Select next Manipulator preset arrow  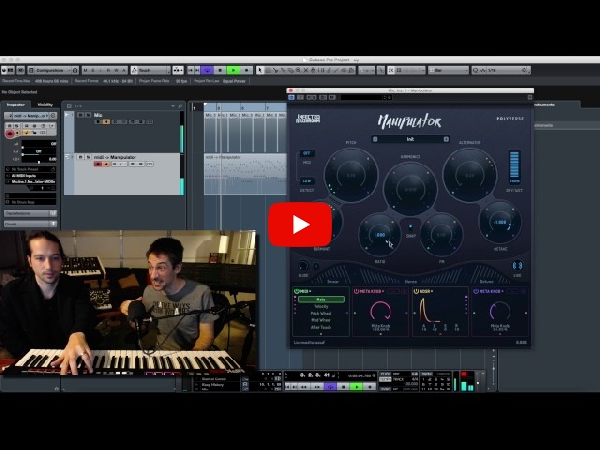tap(446, 139)
